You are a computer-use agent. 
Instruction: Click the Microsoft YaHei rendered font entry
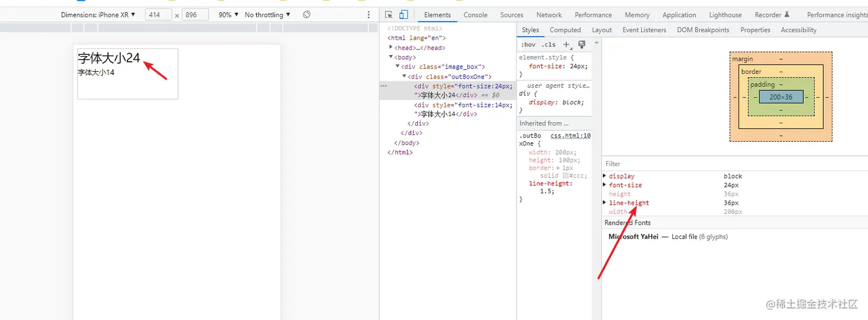[x=668, y=236]
